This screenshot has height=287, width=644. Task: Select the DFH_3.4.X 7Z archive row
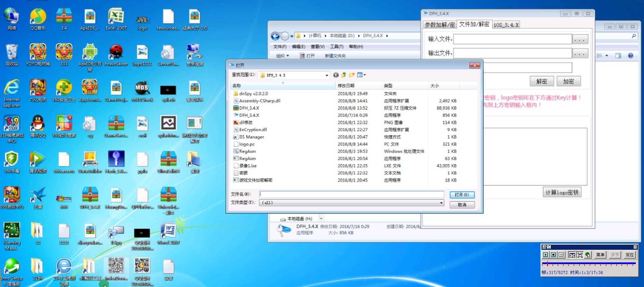(344, 108)
